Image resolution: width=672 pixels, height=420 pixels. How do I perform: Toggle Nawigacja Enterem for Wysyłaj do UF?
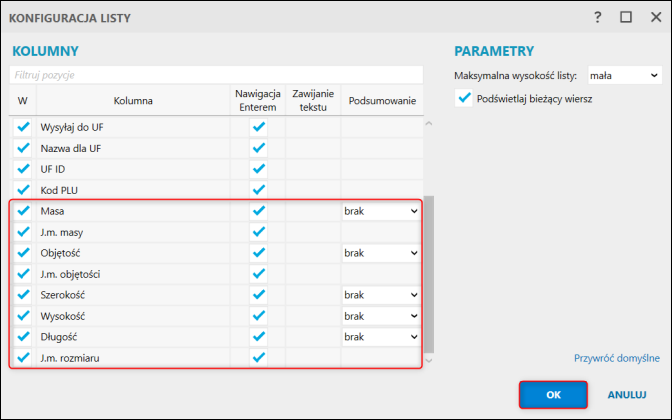coord(259,127)
